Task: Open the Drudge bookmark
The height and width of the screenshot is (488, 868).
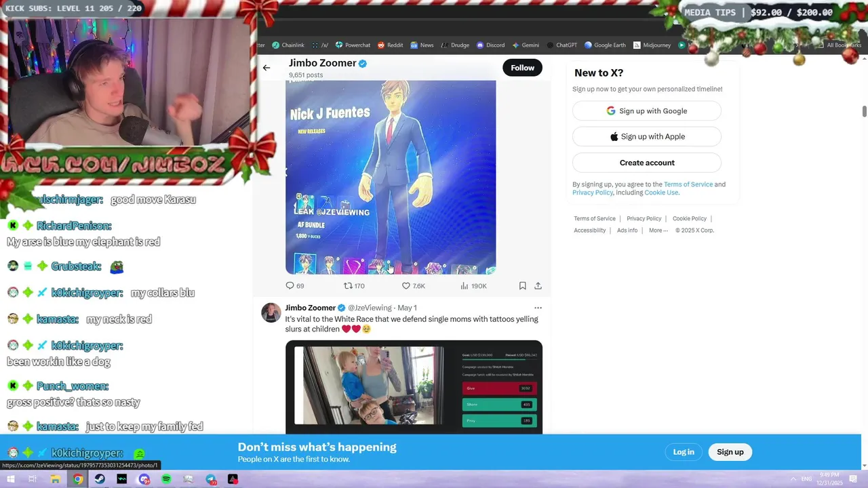Action: (x=455, y=45)
